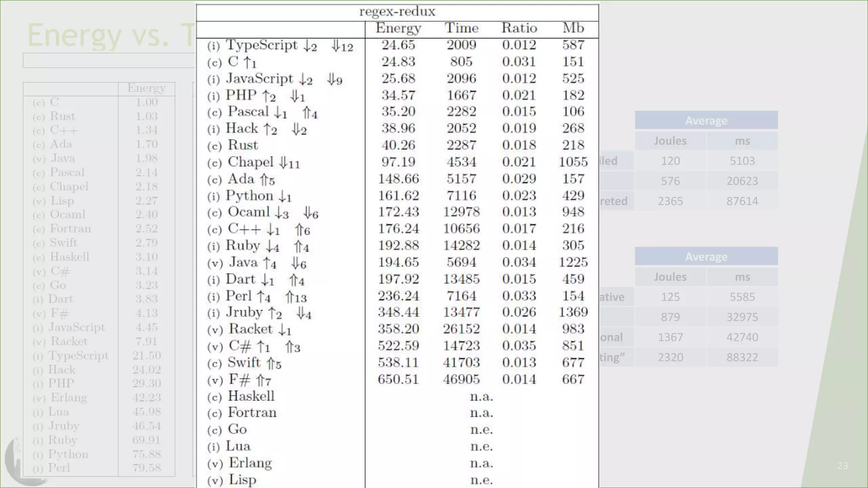Select the C row in regex-redux table
Image resolution: width=868 pixels, height=488 pixels.
click(397, 62)
